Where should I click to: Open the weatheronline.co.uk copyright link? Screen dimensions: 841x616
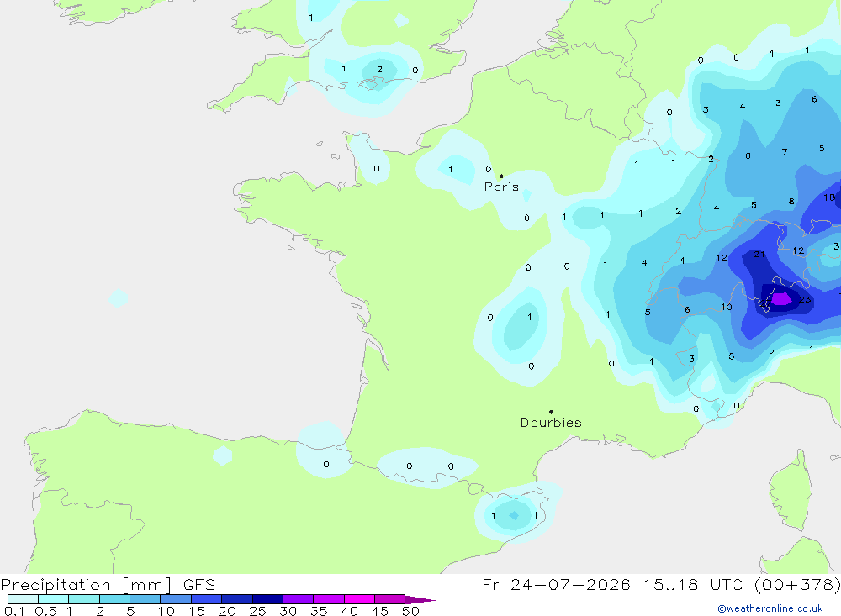pos(770,608)
